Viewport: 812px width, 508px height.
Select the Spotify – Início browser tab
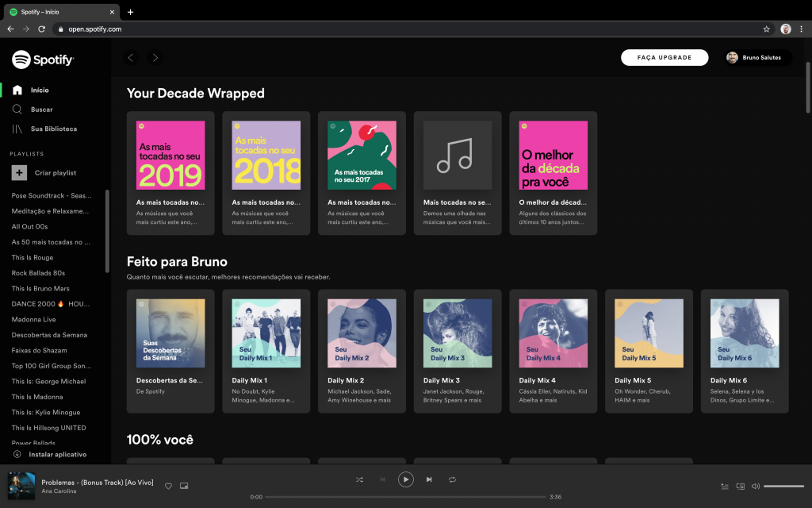click(x=61, y=12)
